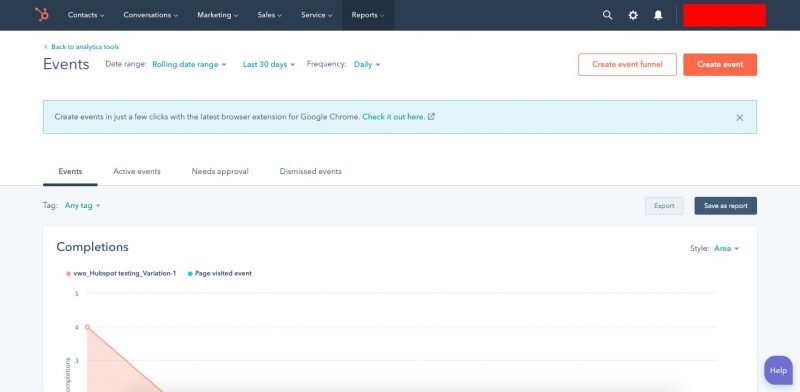Open the Marketing menu
Screen dimensions: 800x392
pyautogui.click(x=217, y=15)
